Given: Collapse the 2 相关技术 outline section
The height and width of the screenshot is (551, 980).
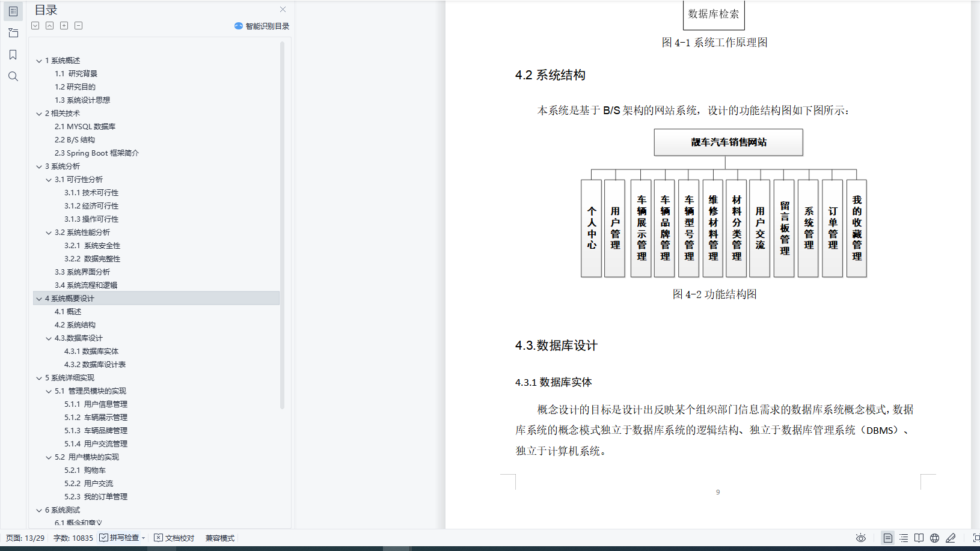Looking at the screenshot, I should point(39,114).
